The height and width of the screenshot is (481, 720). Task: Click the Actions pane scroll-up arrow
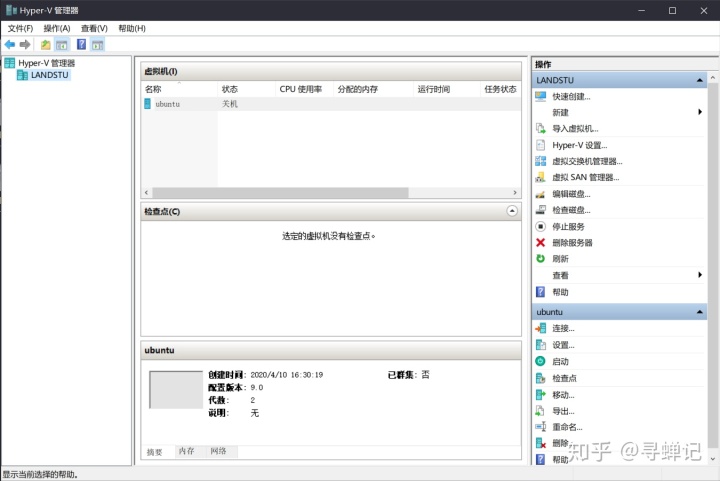(713, 78)
